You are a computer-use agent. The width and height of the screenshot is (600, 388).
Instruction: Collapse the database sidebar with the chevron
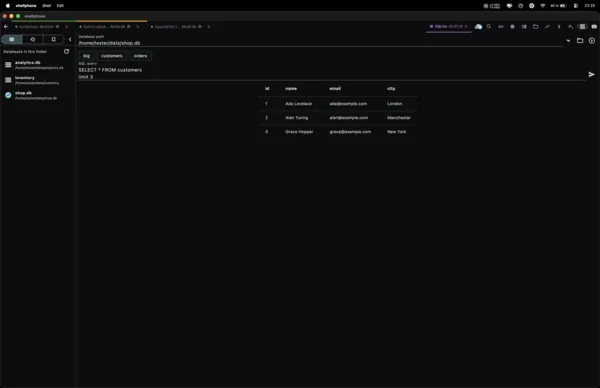coord(70,39)
